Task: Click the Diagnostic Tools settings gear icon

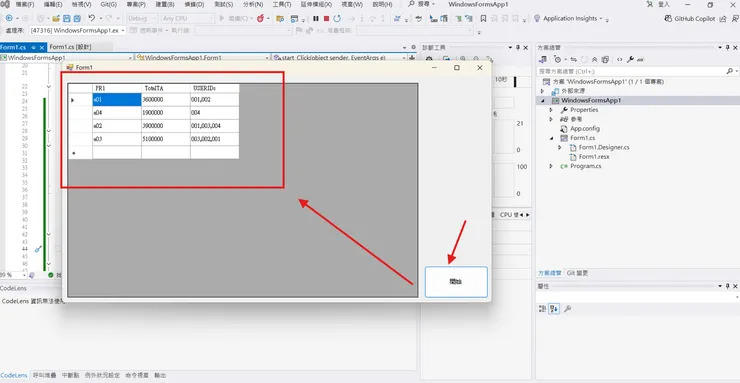Action: 429,59
